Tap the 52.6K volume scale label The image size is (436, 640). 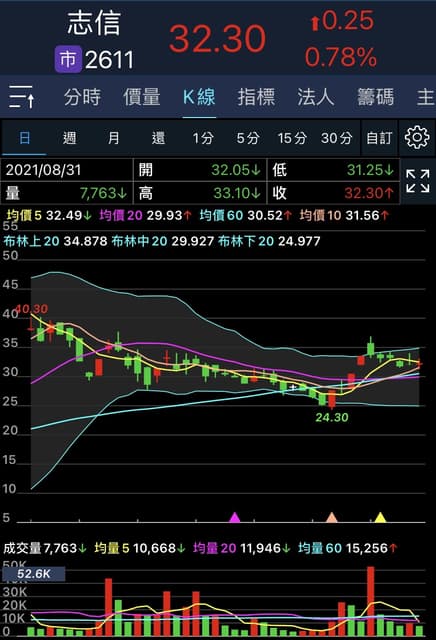(33, 574)
